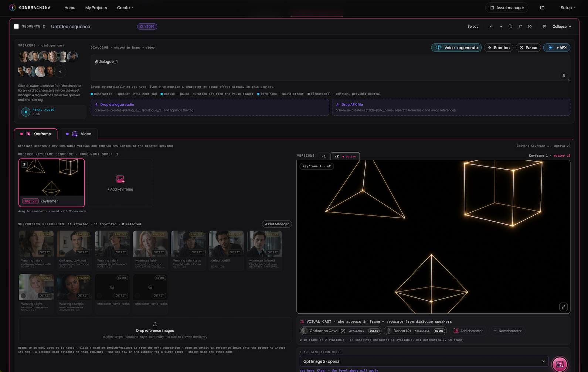Toggle include circle on Jack reference card
Image resolution: width=588 pixels, height=372 pixels.
[x=61, y=252]
